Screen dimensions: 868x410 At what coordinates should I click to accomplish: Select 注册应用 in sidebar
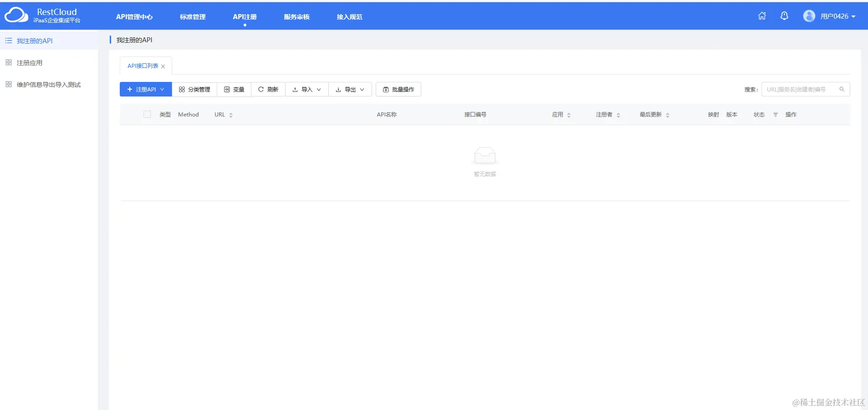(x=49, y=62)
